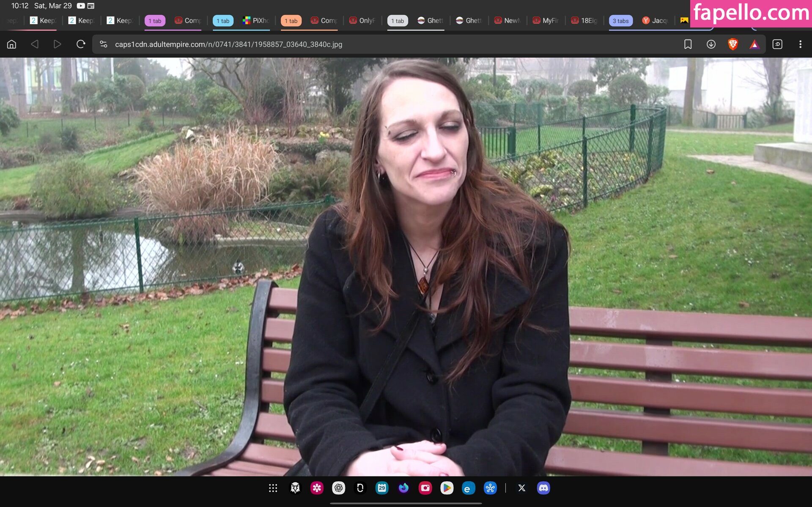Bookmark this page
This screenshot has width=812, height=507.
[x=688, y=44]
